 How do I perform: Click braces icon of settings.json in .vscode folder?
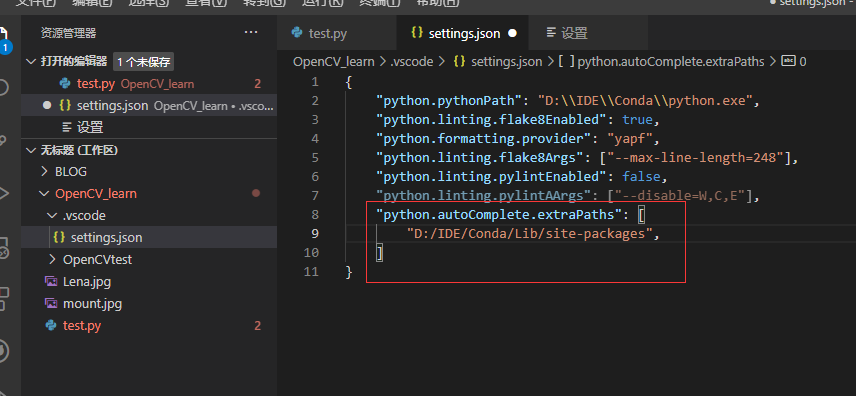tap(59, 238)
